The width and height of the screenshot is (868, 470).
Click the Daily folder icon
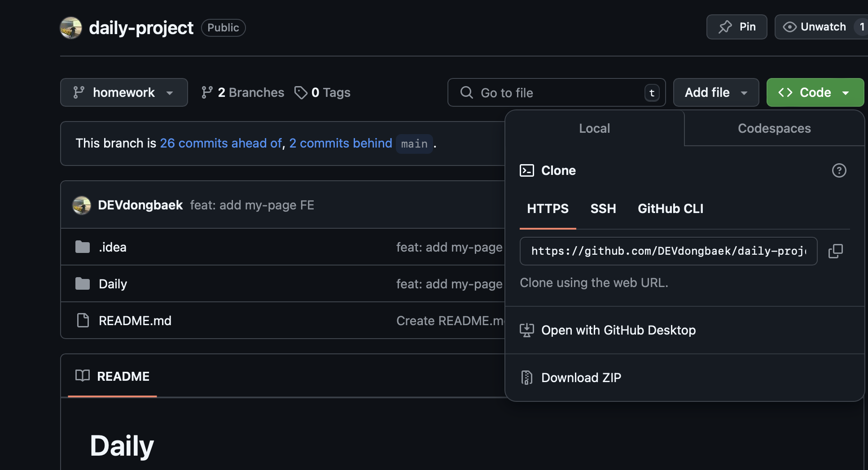[x=83, y=283]
